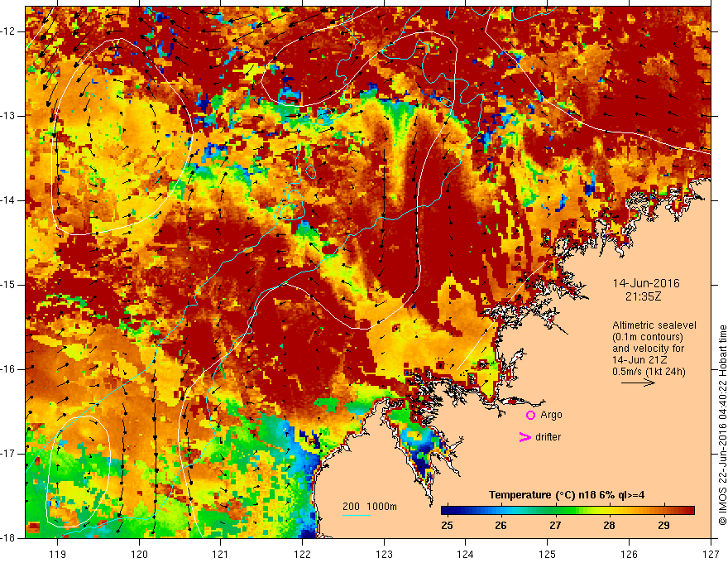This screenshot has height=563, width=728.
Task: Click latitude axis label -15
Action: [8, 285]
